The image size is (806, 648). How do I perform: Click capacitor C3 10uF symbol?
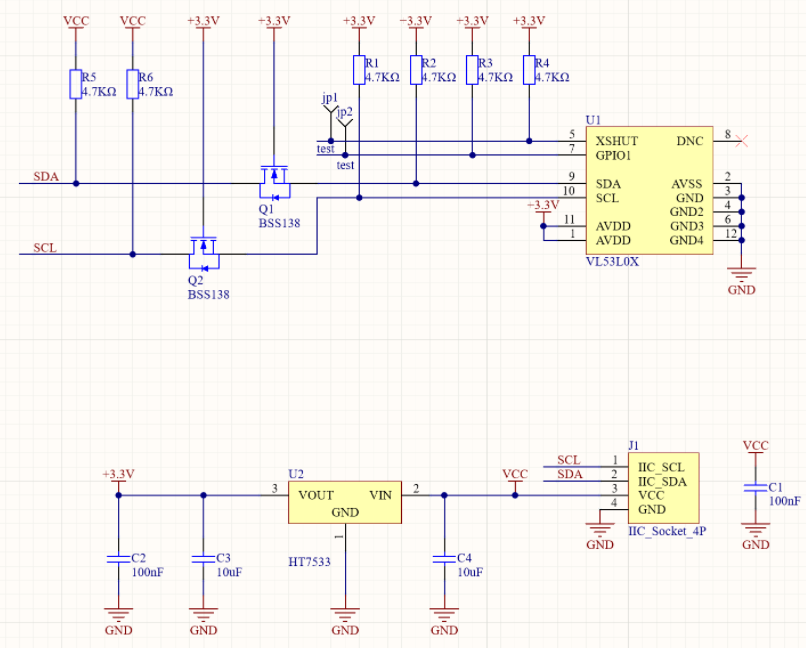click(203, 559)
